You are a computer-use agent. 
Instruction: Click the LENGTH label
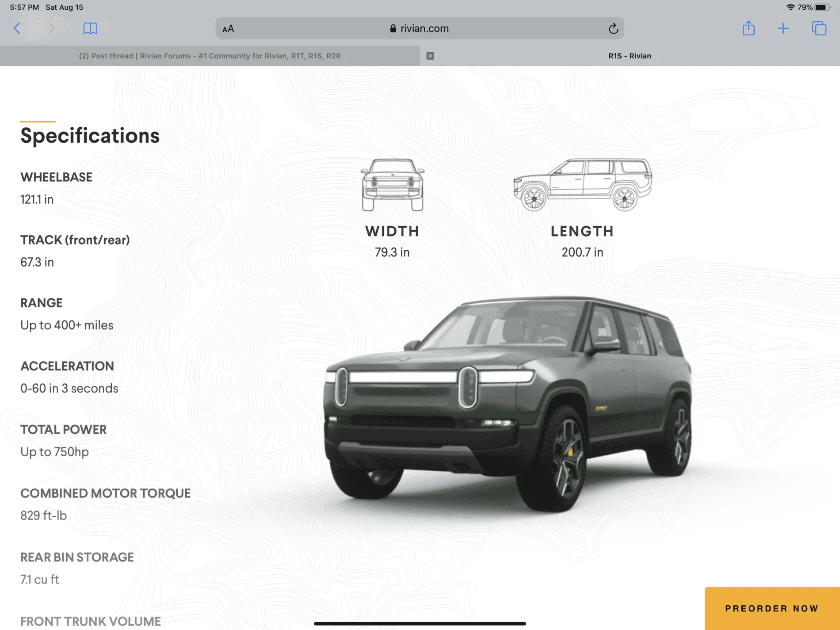(x=582, y=231)
